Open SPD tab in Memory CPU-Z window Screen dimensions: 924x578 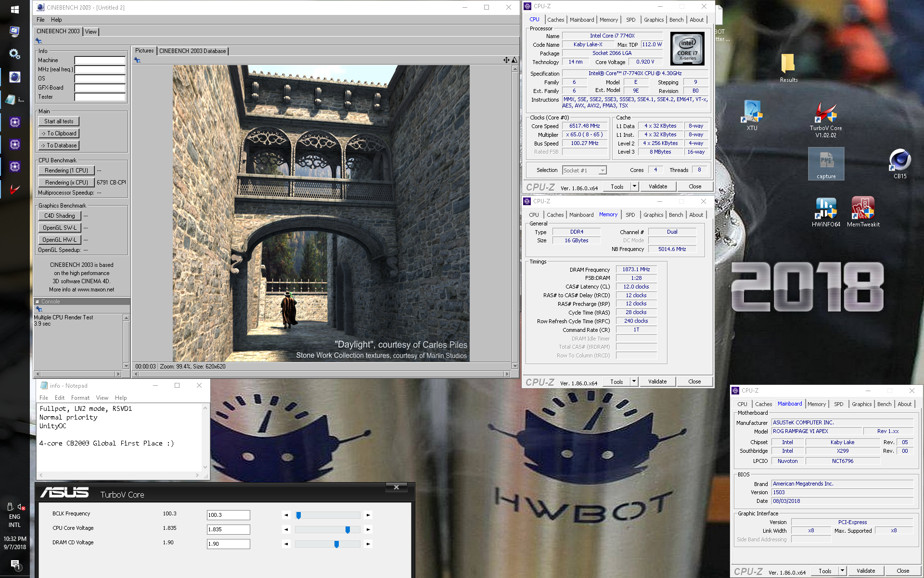(x=630, y=215)
